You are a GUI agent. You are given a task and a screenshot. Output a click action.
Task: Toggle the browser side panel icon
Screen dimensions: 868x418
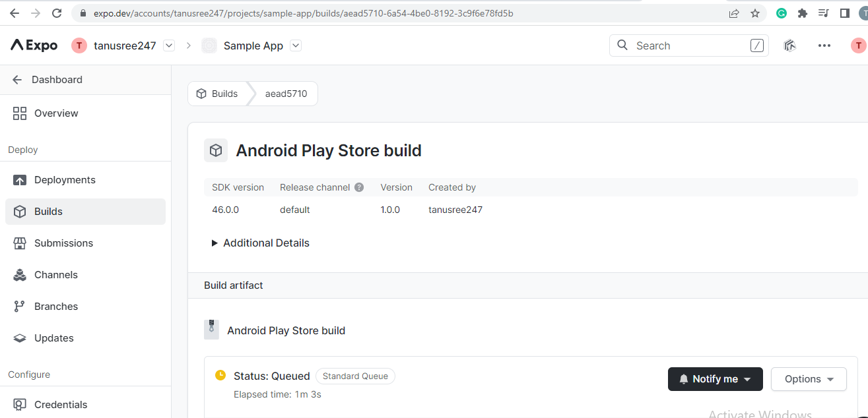tap(844, 13)
